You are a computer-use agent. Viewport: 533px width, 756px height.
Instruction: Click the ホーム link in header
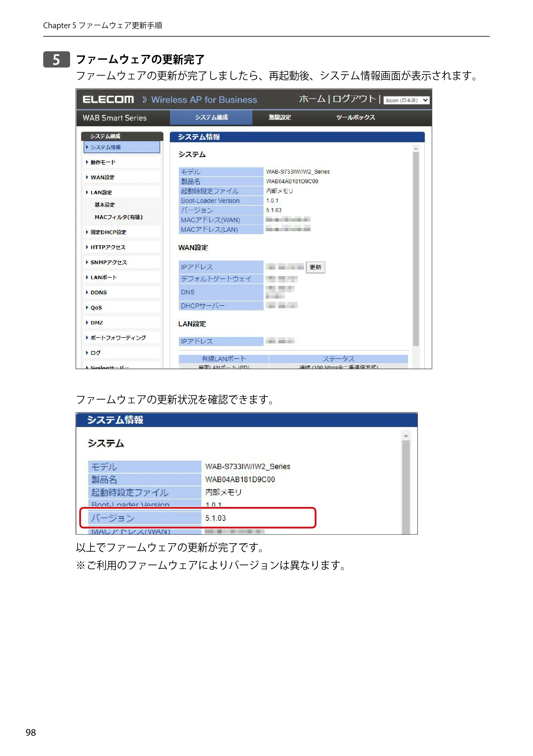312,99
